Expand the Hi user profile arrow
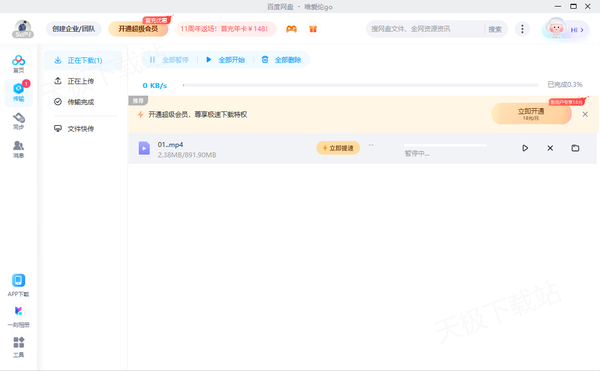Viewport: 600px width, 371px height. (582, 29)
